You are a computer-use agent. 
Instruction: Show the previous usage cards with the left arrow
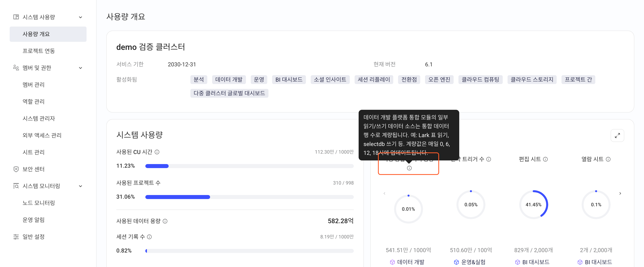[384, 193]
